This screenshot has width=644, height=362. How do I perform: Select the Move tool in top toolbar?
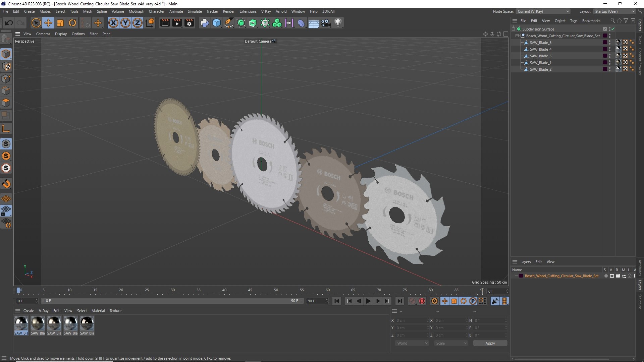[x=48, y=23]
